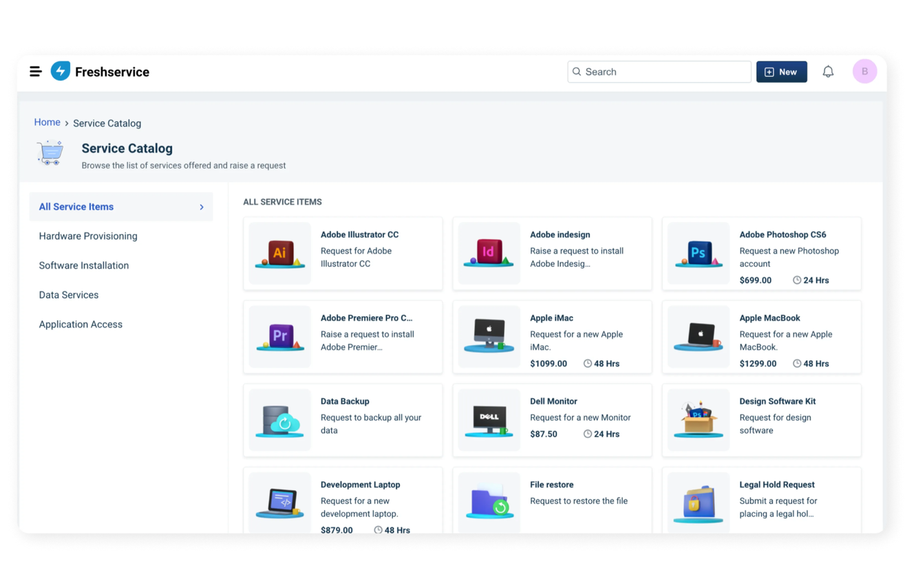Click the $1299.00 MacBook price
This screenshot has height=588, width=905.
(x=758, y=364)
